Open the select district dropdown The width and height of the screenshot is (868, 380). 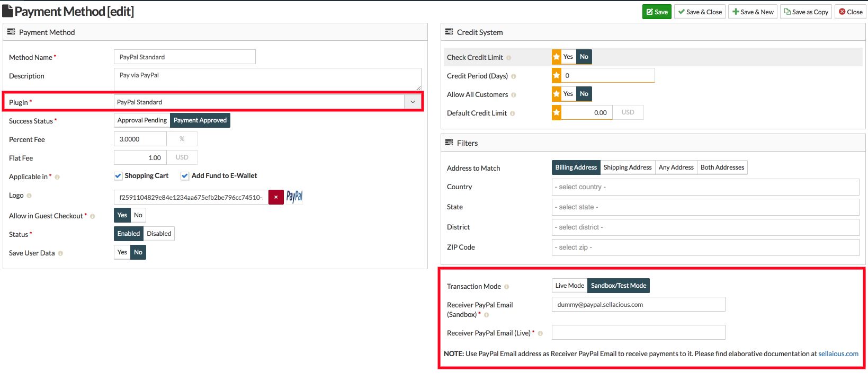click(705, 227)
